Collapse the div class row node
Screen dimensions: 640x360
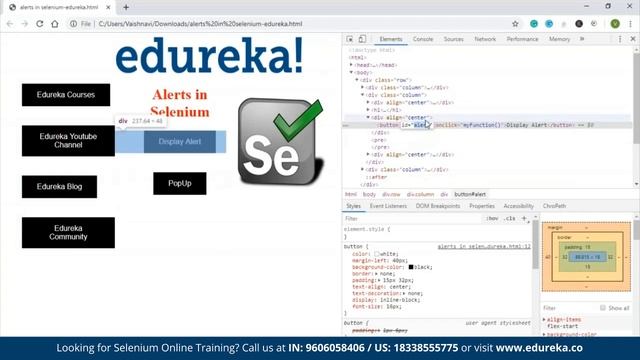357,80
